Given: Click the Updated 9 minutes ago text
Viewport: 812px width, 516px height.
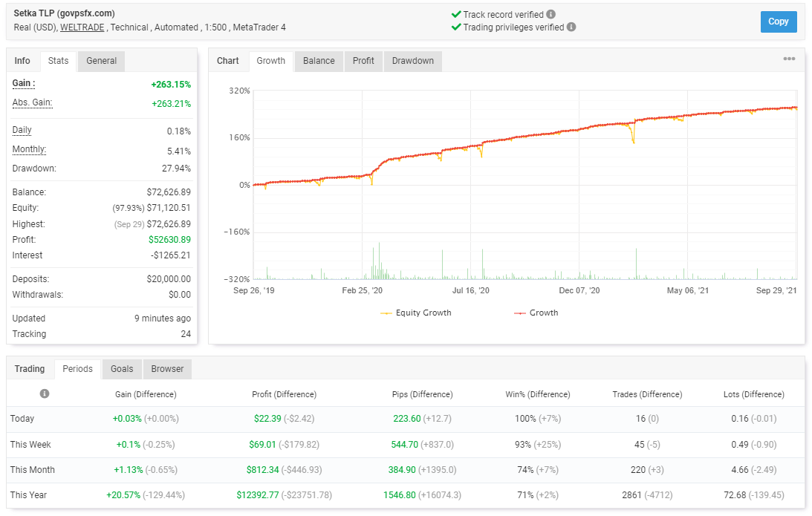Looking at the screenshot, I should click(x=163, y=319).
